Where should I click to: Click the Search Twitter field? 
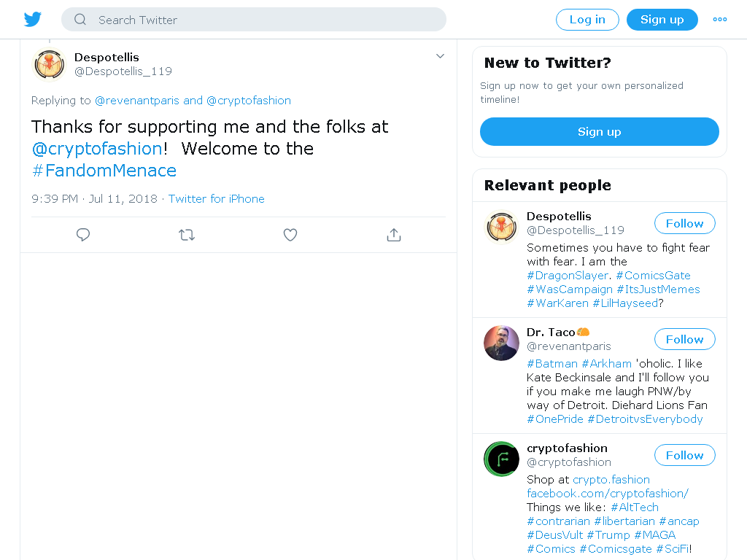pyautogui.click(x=253, y=20)
